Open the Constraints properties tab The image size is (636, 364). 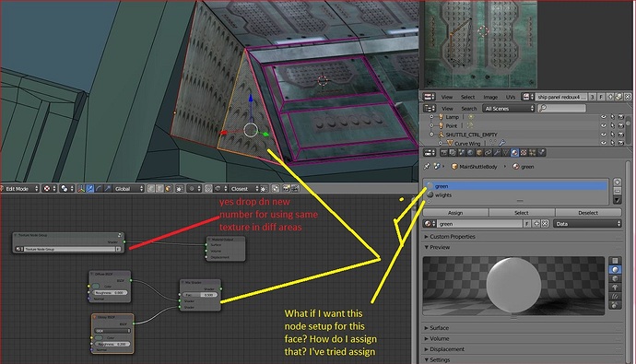click(488, 153)
